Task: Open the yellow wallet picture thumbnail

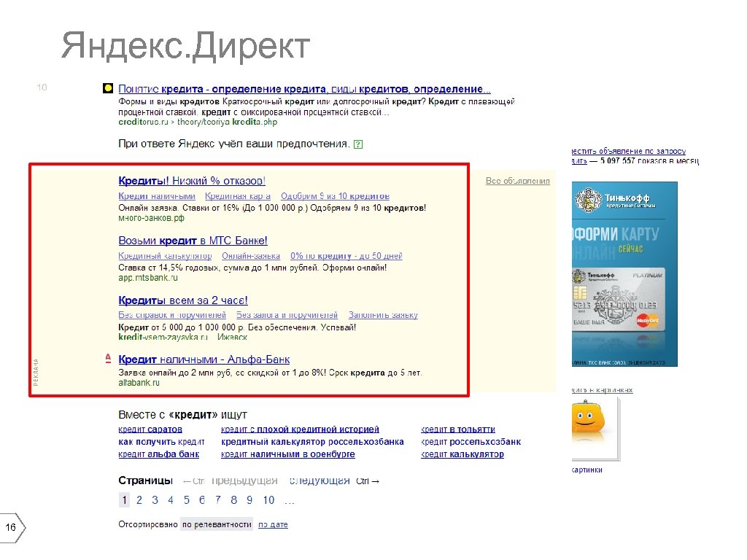Action: [x=595, y=429]
